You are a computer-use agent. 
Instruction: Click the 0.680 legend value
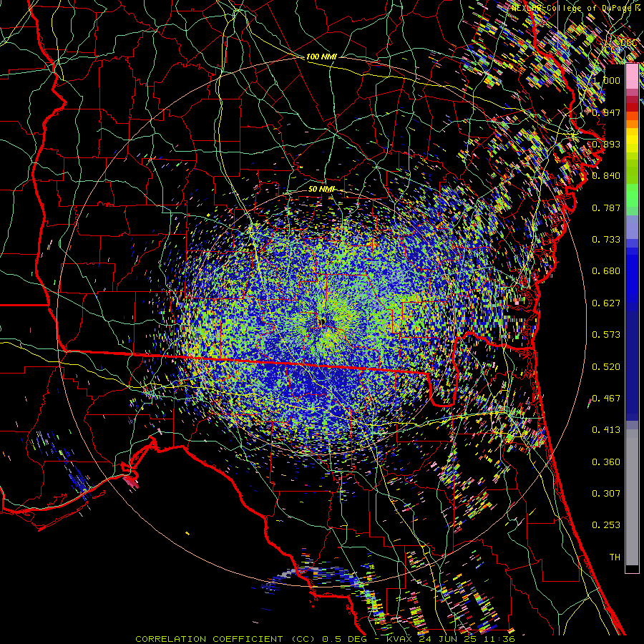[606, 271]
